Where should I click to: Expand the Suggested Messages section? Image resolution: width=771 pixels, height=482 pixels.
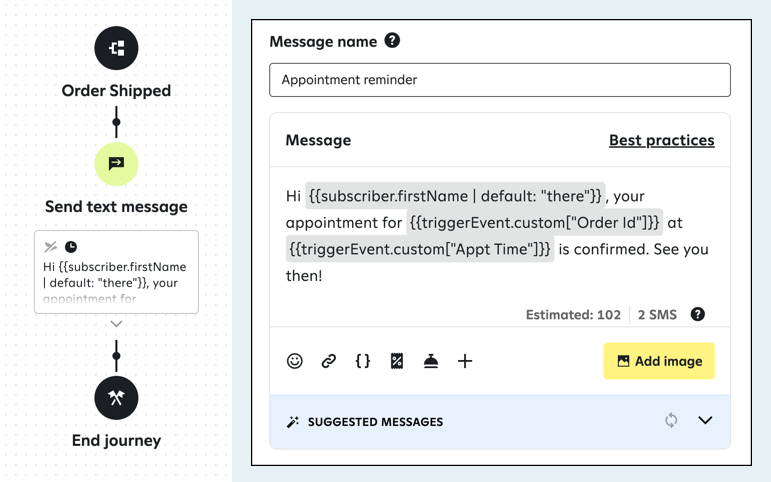705,421
